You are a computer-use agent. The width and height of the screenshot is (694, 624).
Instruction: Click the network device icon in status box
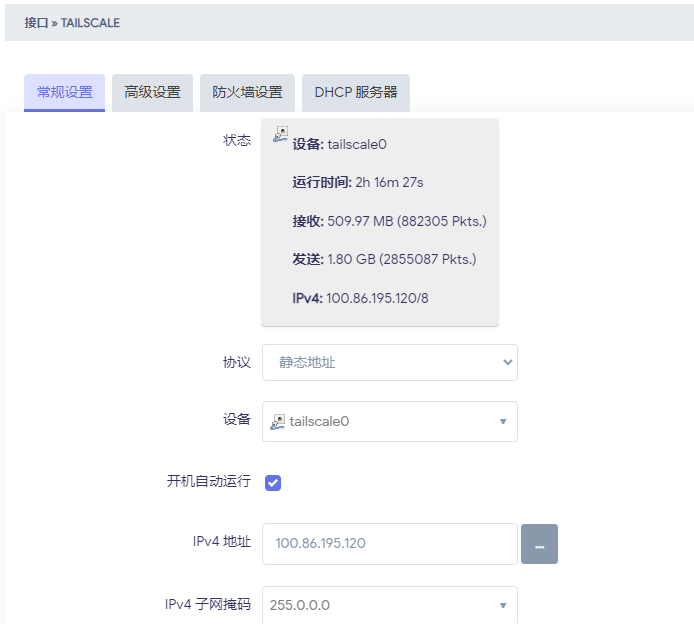point(281,135)
